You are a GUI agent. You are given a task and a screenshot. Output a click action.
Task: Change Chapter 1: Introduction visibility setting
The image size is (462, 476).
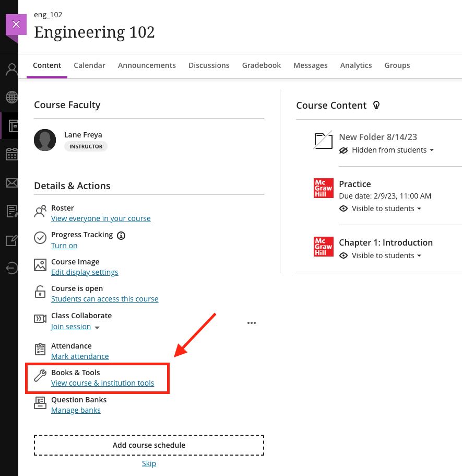coord(381,256)
